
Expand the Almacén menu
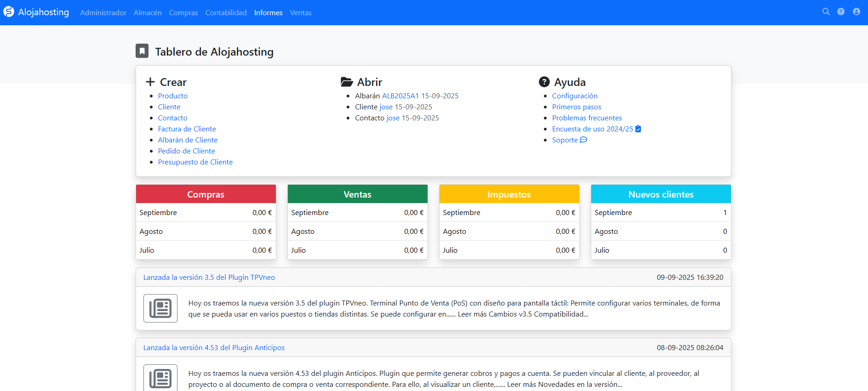point(148,13)
